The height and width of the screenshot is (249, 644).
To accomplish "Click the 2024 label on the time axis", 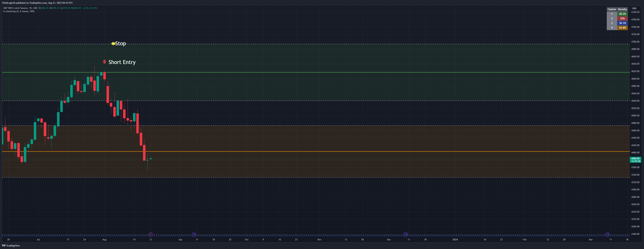I will coord(455,239).
